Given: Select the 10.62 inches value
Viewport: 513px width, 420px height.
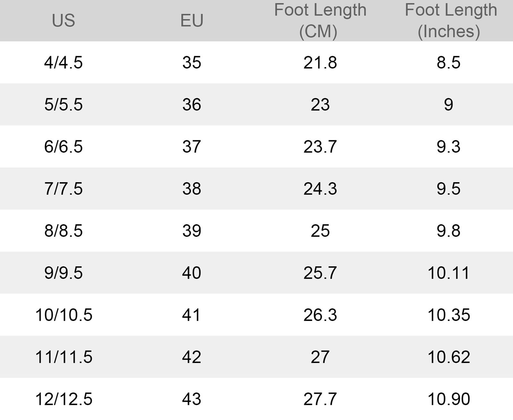Looking at the screenshot, I should [x=449, y=357].
